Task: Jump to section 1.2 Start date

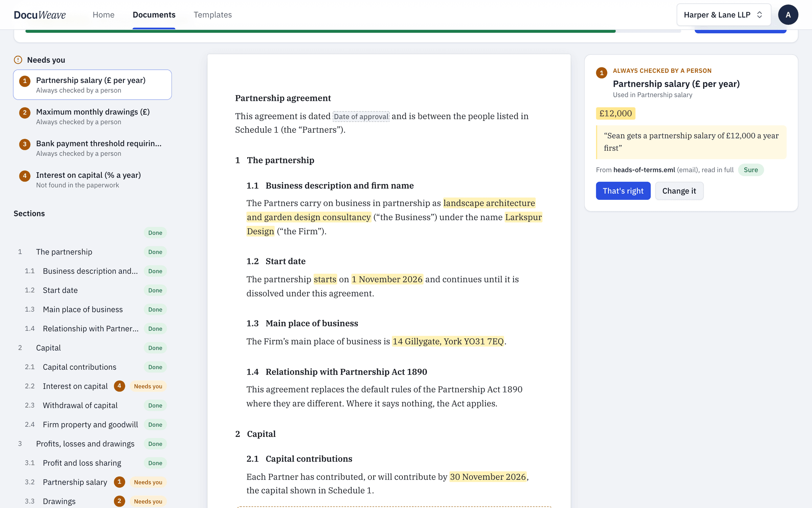Action: click(92, 290)
